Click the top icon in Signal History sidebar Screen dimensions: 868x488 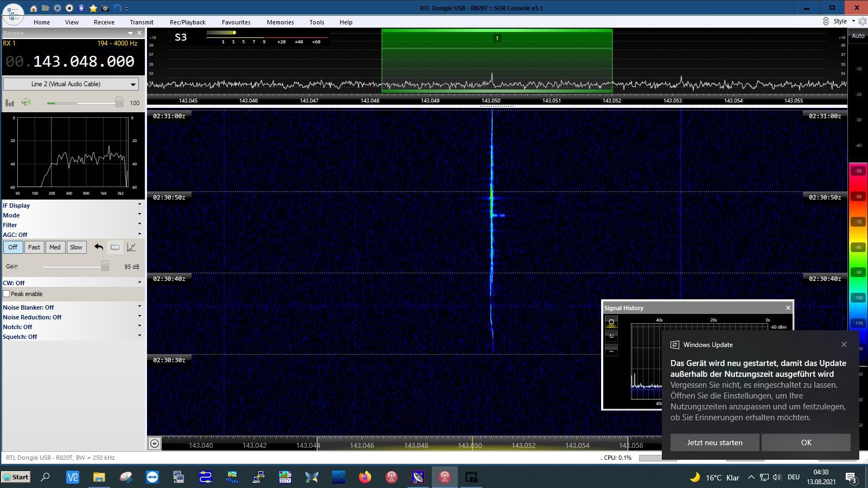tap(611, 322)
